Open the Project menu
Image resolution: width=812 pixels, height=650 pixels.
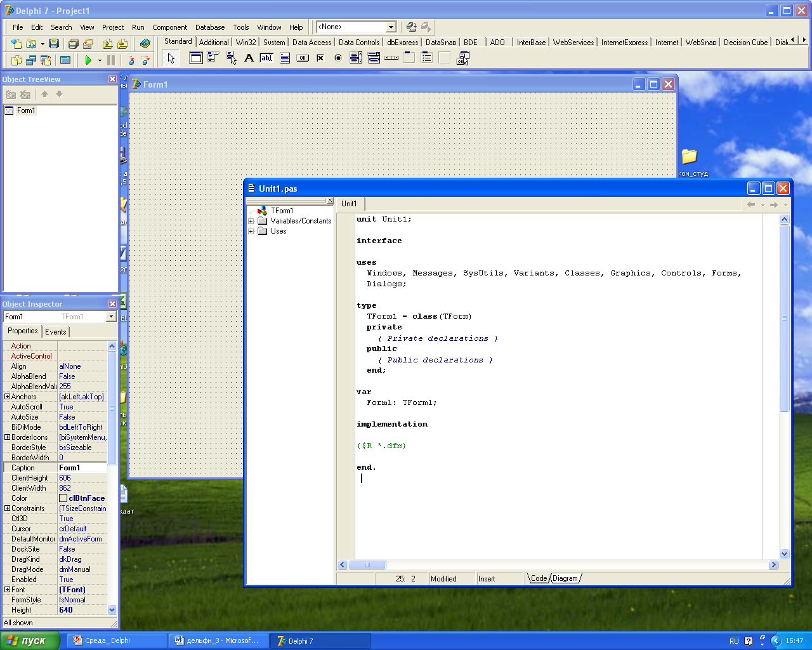[113, 27]
